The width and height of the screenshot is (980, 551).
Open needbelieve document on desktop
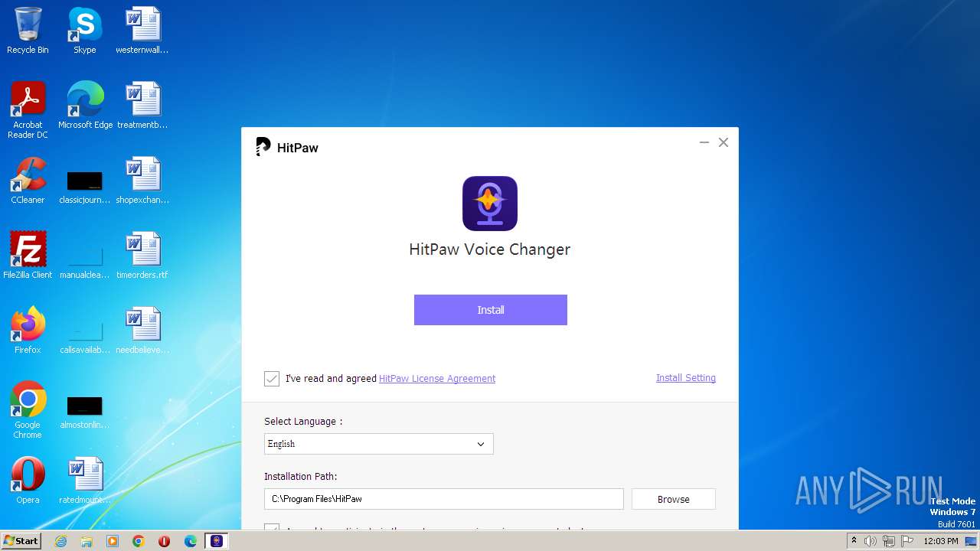click(x=142, y=331)
